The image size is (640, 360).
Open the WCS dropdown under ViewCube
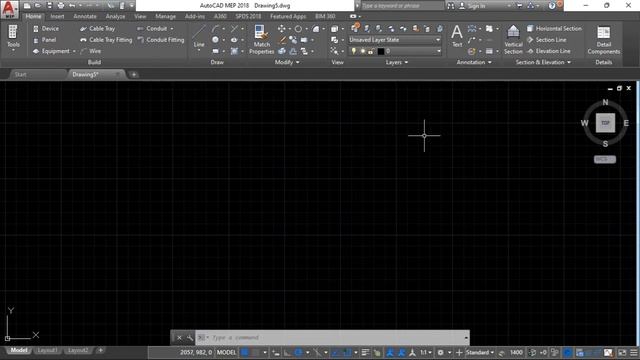tap(604, 159)
